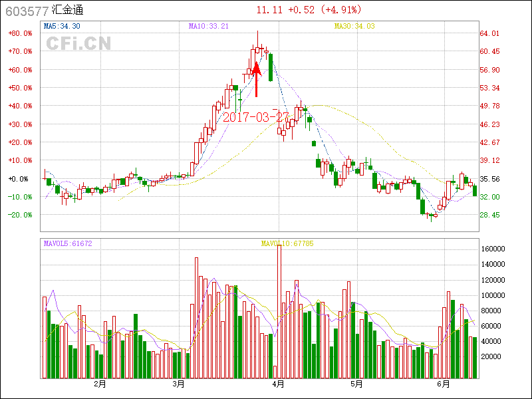Image resolution: width=532 pixels, height=399 pixels.
Task: Click the CFi.CN watermark logo
Action: point(78,43)
